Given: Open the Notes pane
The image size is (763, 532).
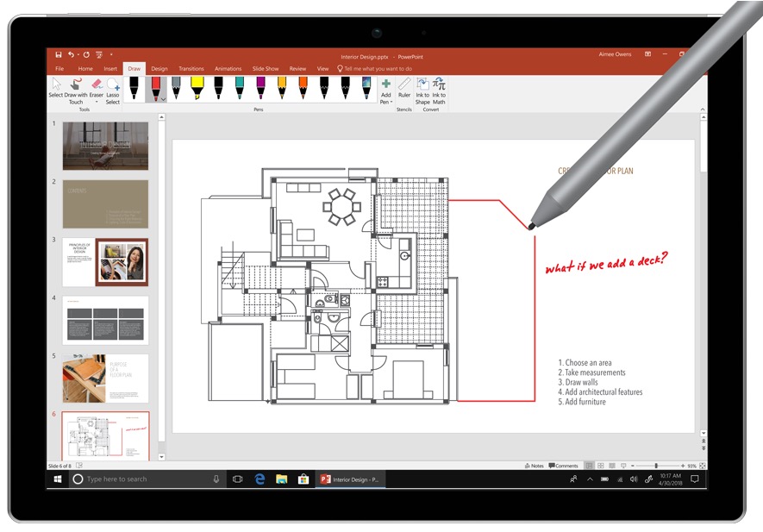Looking at the screenshot, I should [535, 466].
